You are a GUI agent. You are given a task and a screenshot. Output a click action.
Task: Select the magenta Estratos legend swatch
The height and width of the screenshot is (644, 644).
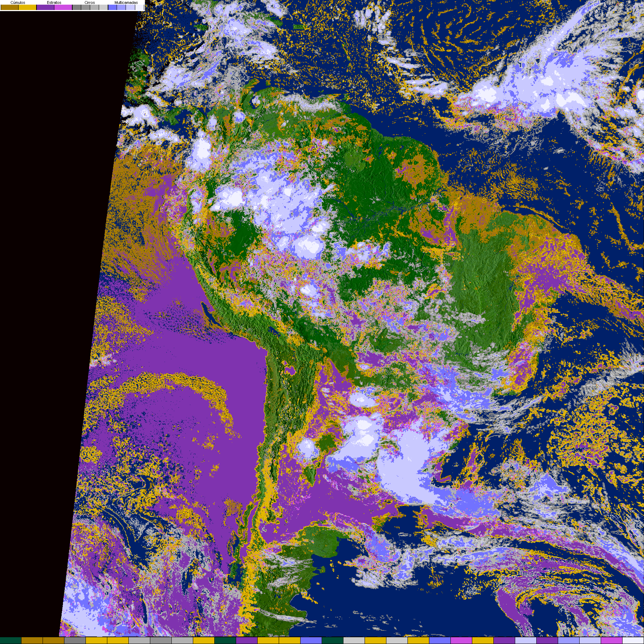tap(63, 7)
